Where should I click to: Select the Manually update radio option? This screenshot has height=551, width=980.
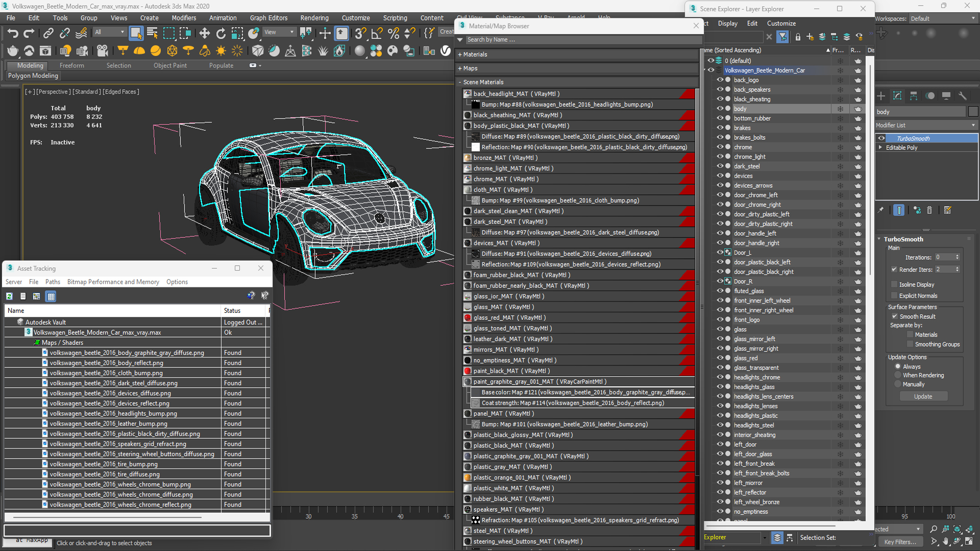pyautogui.click(x=898, y=384)
